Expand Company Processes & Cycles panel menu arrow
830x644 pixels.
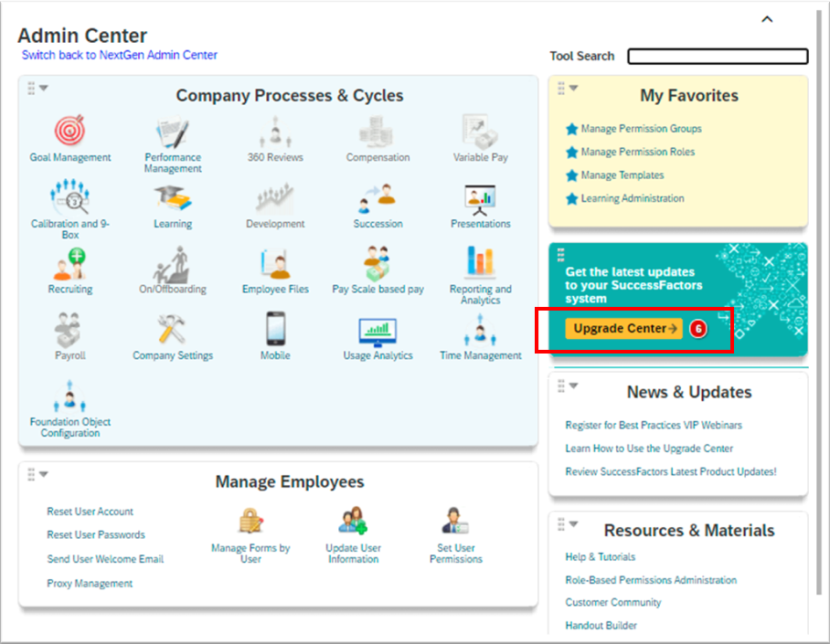[44, 88]
